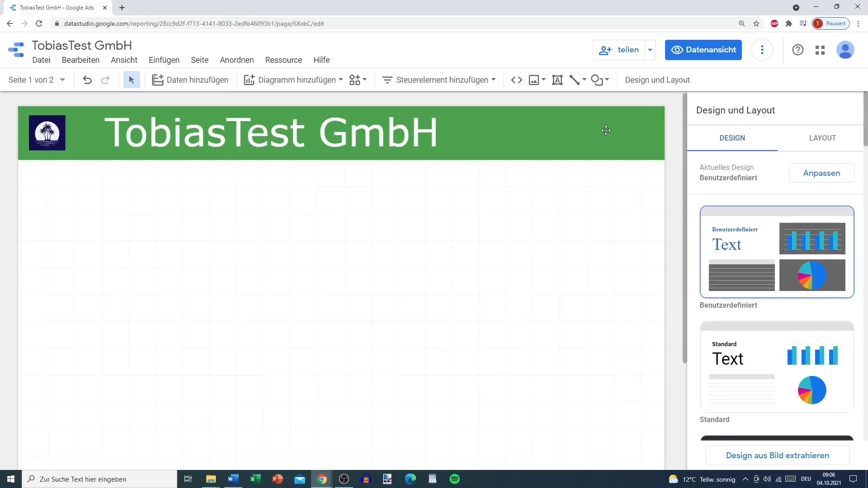This screenshot has width=868, height=488.
Task: Open the Ressource menu
Action: (x=283, y=60)
